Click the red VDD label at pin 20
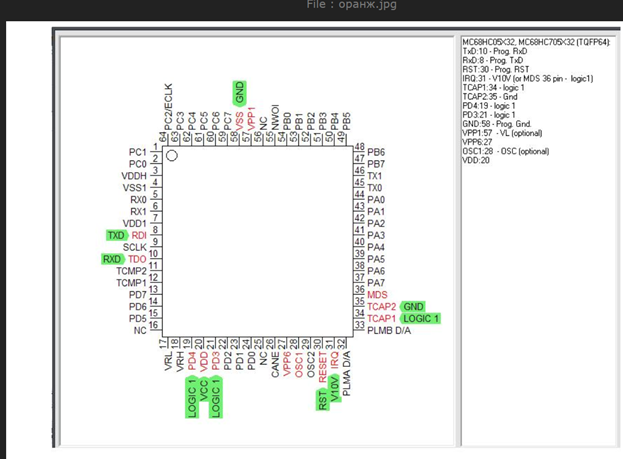Viewport: 623px width, 459px height. pyautogui.click(x=203, y=361)
